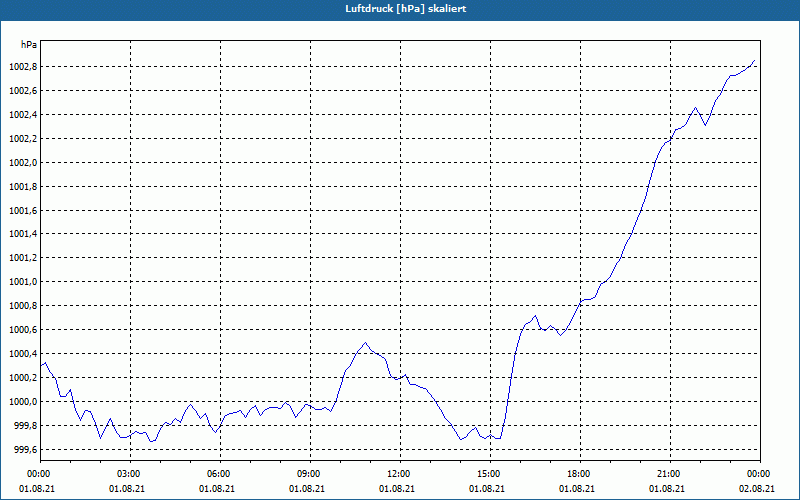The image size is (800, 500).
Task: Select the 1000,2 axis label
Action: pos(22,378)
